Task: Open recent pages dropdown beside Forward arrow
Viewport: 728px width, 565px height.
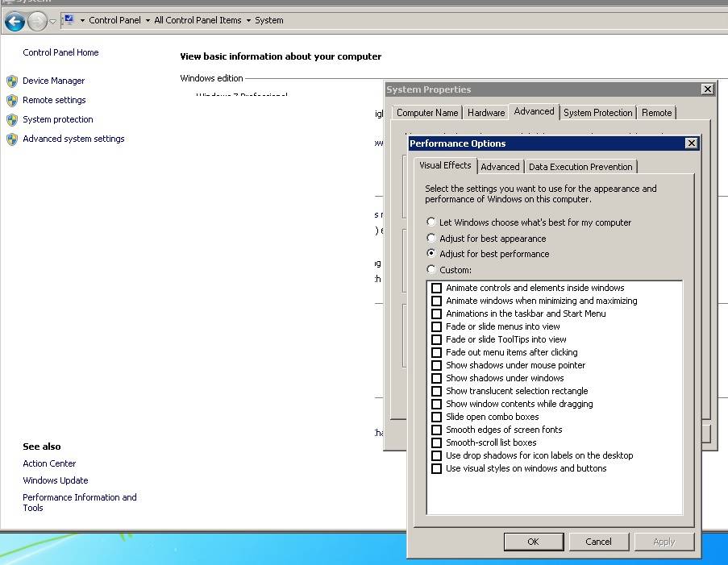Action: click(52, 21)
